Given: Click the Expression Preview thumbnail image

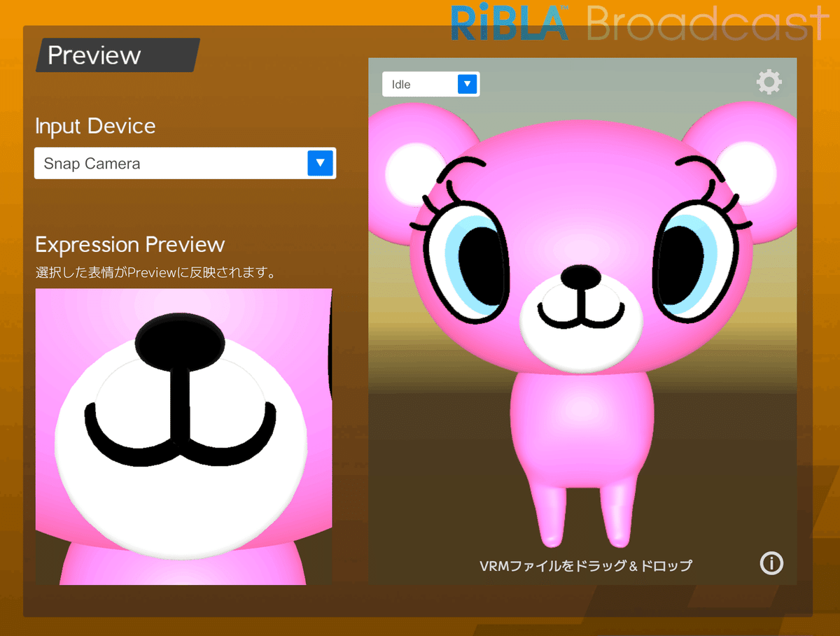Looking at the screenshot, I should [x=183, y=436].
